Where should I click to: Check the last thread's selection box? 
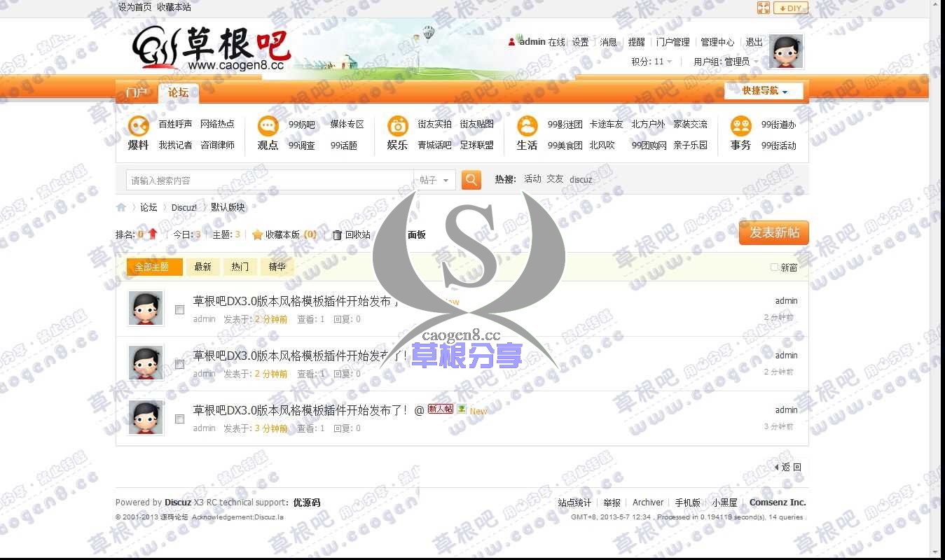(x=179, y=419)
